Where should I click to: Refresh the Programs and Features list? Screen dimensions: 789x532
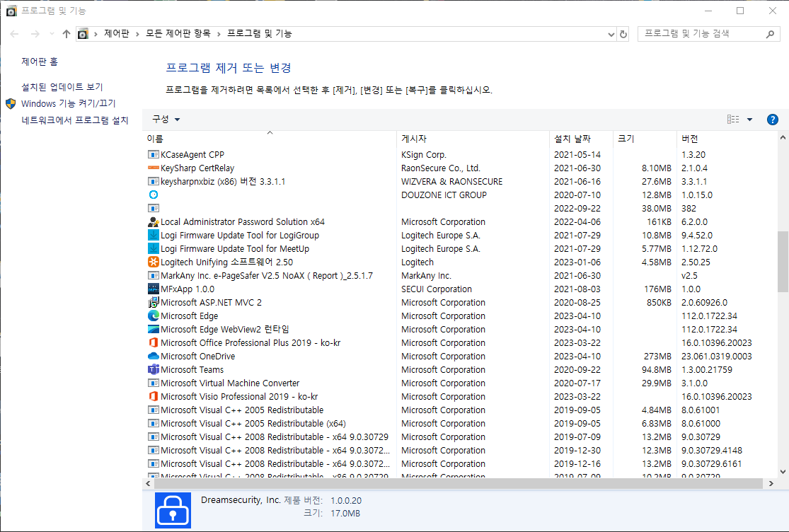[623, 34]
